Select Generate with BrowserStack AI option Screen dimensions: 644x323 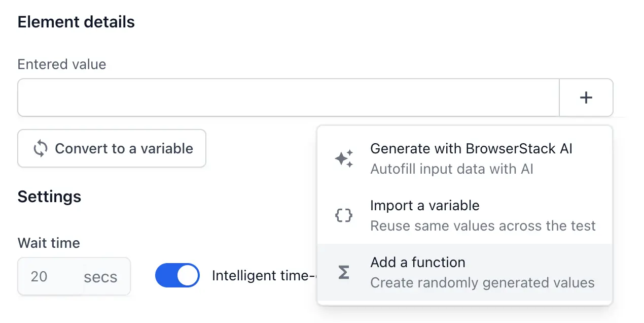tap(471, 149)
